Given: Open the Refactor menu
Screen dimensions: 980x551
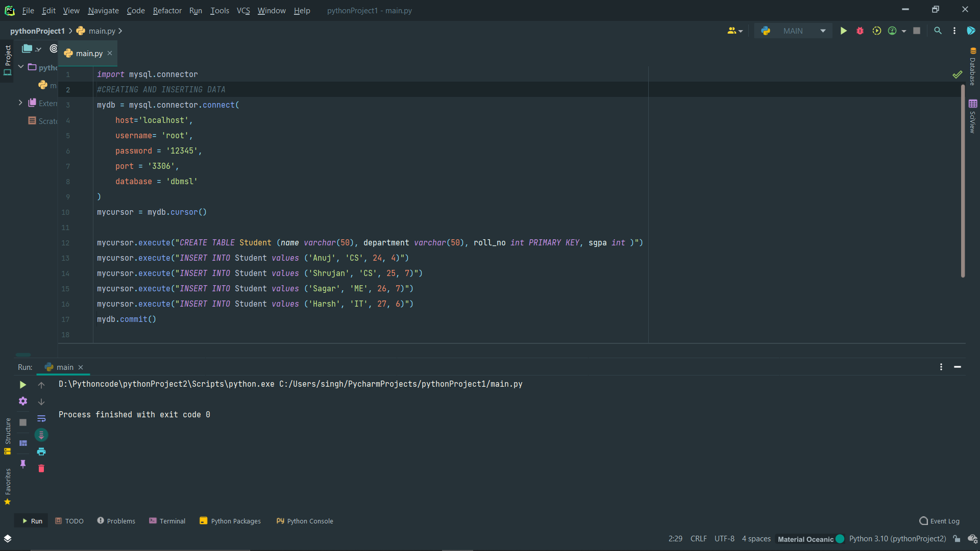Looking at the screenshot, I should [167, 10].
